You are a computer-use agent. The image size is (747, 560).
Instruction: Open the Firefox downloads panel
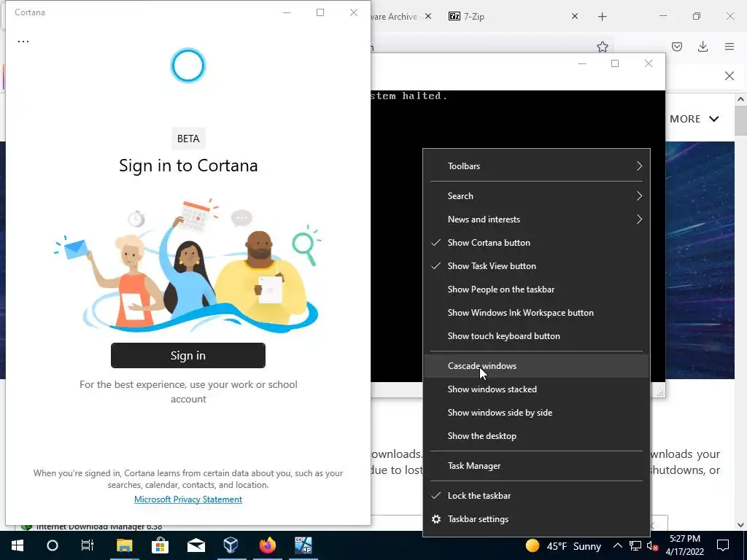point(703,47)
